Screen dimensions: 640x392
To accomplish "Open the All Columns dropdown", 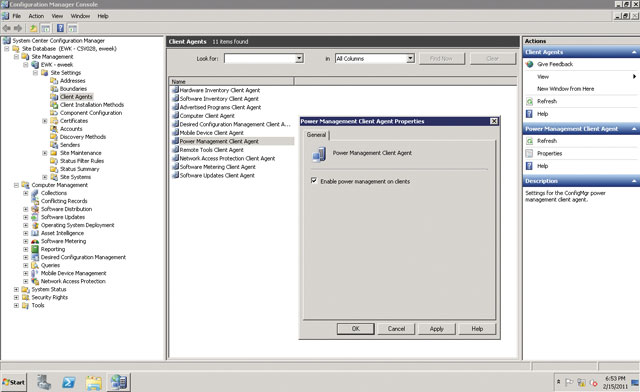I will point(411,58).
